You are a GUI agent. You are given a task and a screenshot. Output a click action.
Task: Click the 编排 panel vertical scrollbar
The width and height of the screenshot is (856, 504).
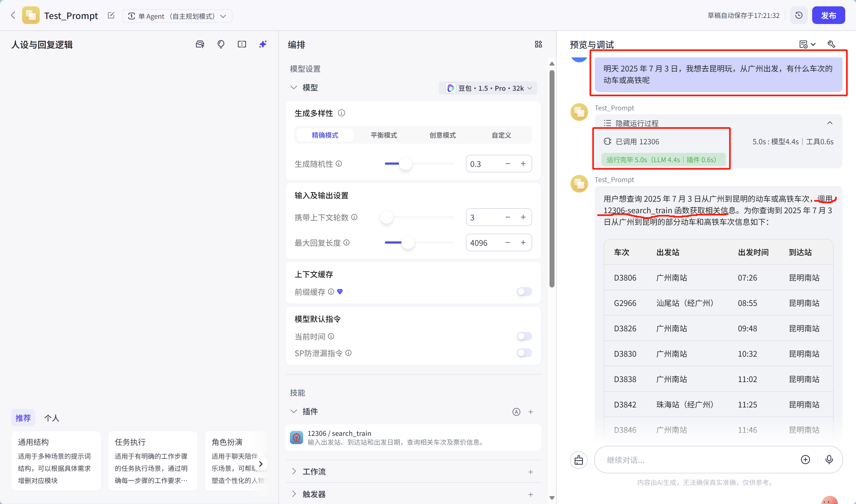pyautogui.click(x=552, y=178)
